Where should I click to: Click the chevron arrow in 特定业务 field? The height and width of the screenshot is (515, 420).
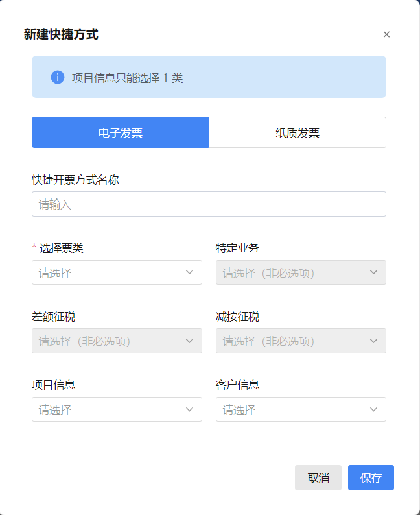[374, 272]
